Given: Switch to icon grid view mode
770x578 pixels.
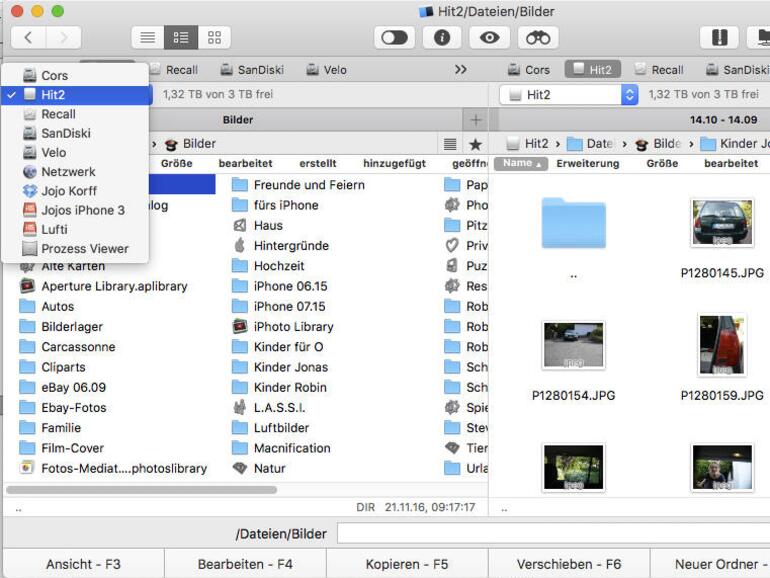Looking at the screenshot, I should pos(214,37).
